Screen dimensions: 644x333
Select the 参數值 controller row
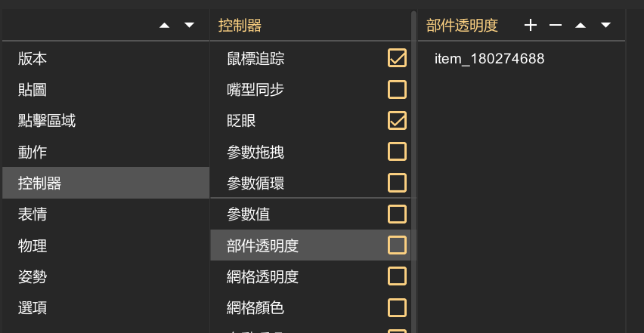[x=311, y=214]
